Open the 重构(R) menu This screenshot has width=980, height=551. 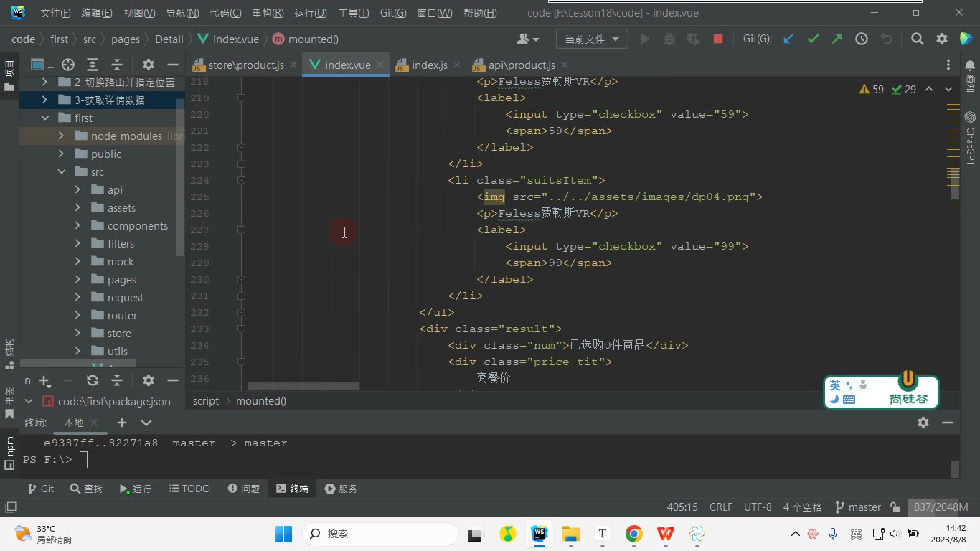tap(268, 13)
